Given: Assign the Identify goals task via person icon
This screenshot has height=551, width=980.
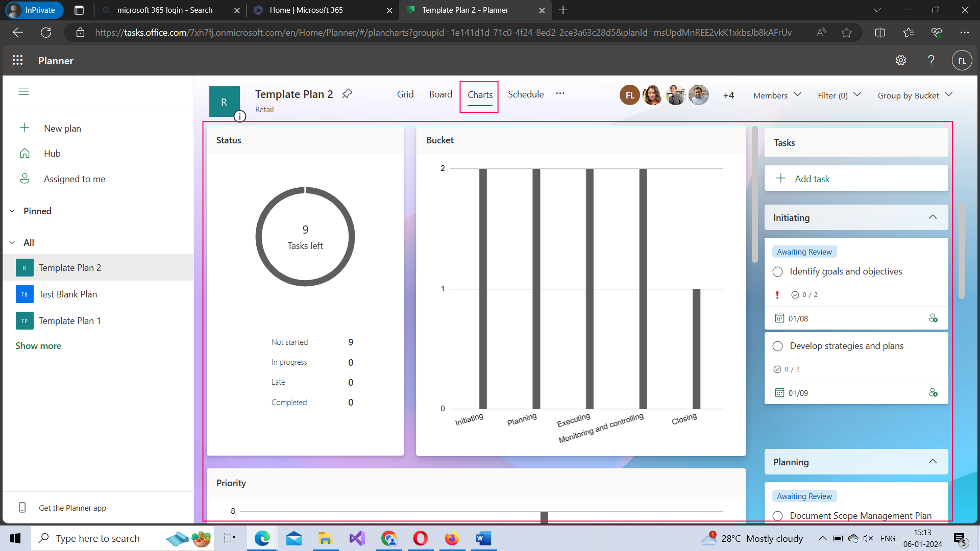Looking at the screenshot, I should pos(933,318).
